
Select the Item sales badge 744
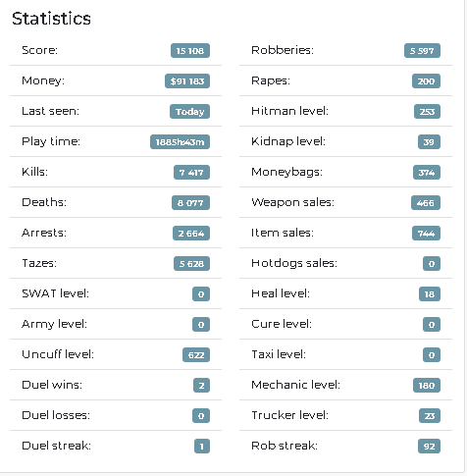point(426,234)
